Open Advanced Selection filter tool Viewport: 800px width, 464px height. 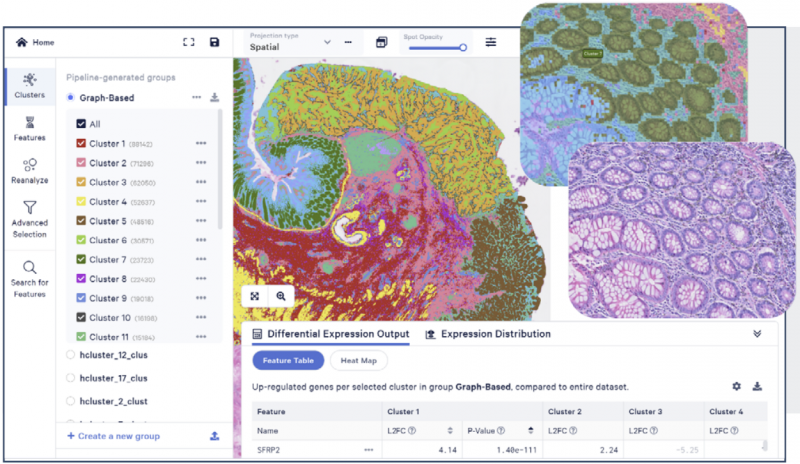(29, 217)
